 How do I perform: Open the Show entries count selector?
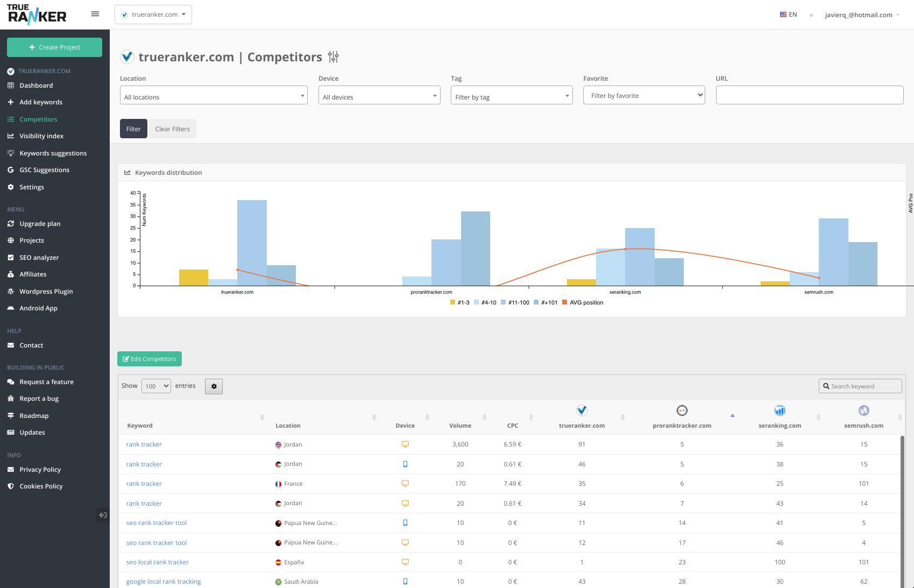pos(156,386)
